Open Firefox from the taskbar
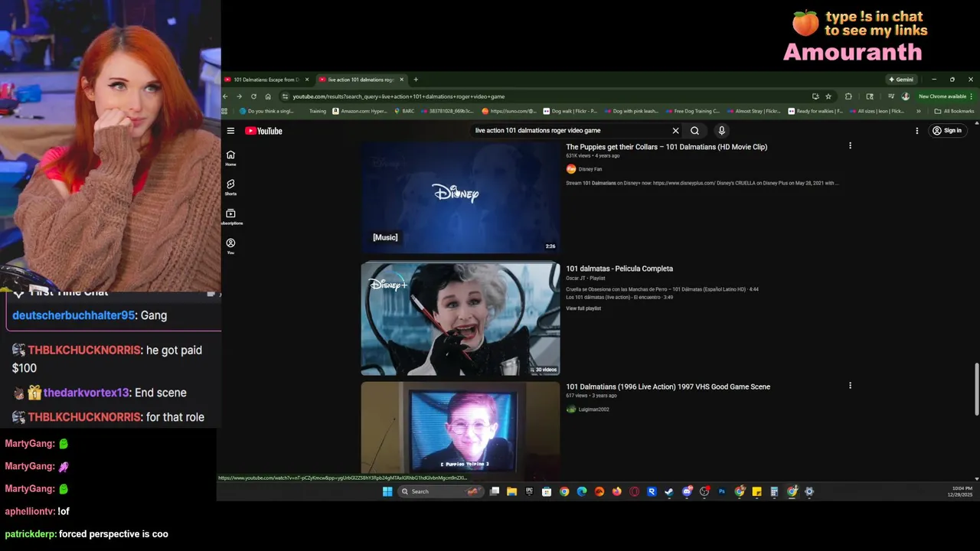 click(x=617, y=491)
